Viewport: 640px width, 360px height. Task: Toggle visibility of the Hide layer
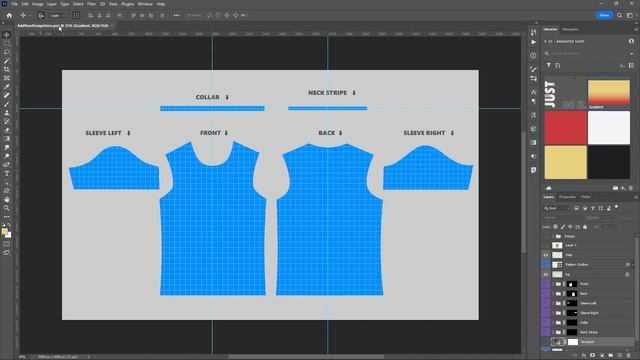click(x=546, y=255)
